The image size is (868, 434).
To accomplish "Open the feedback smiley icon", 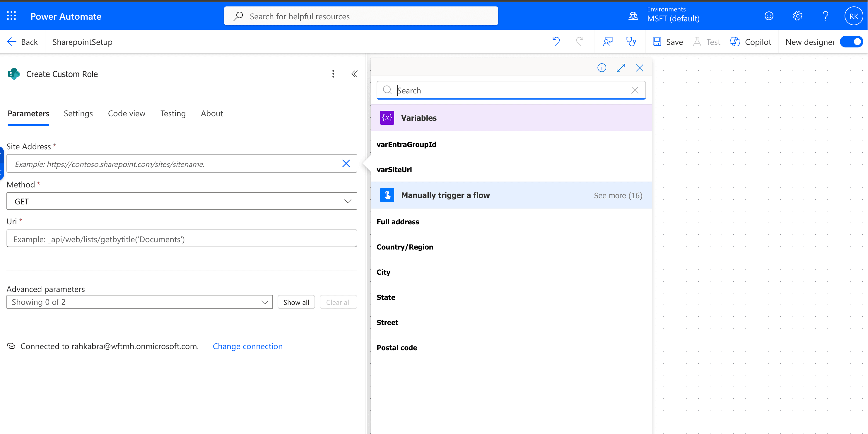I will click(769, 16).
